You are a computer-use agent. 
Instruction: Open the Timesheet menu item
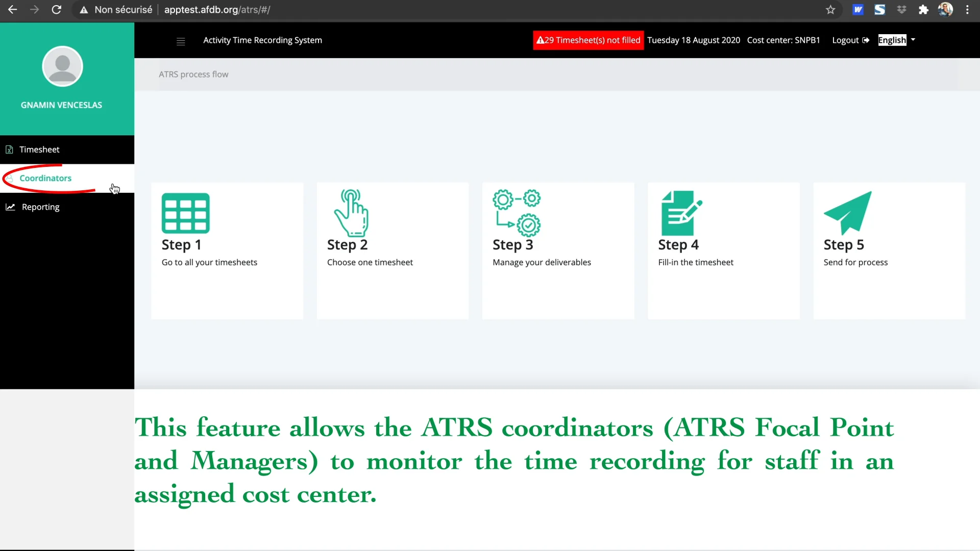click(x=67, y=149)
